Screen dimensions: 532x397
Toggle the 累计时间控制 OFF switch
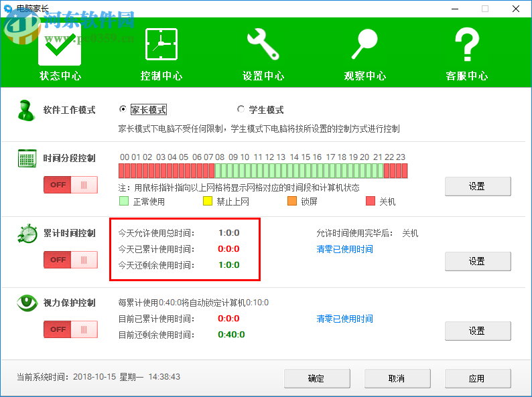70,260
